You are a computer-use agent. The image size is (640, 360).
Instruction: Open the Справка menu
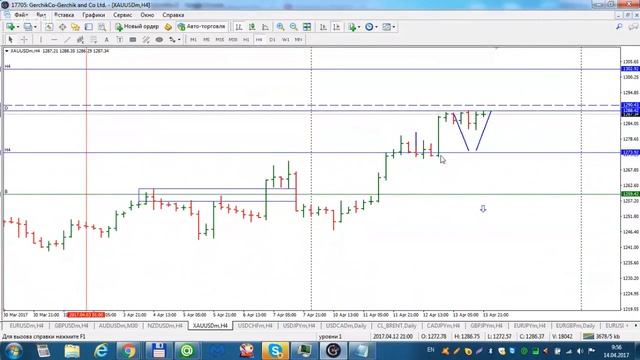point(173,15)
